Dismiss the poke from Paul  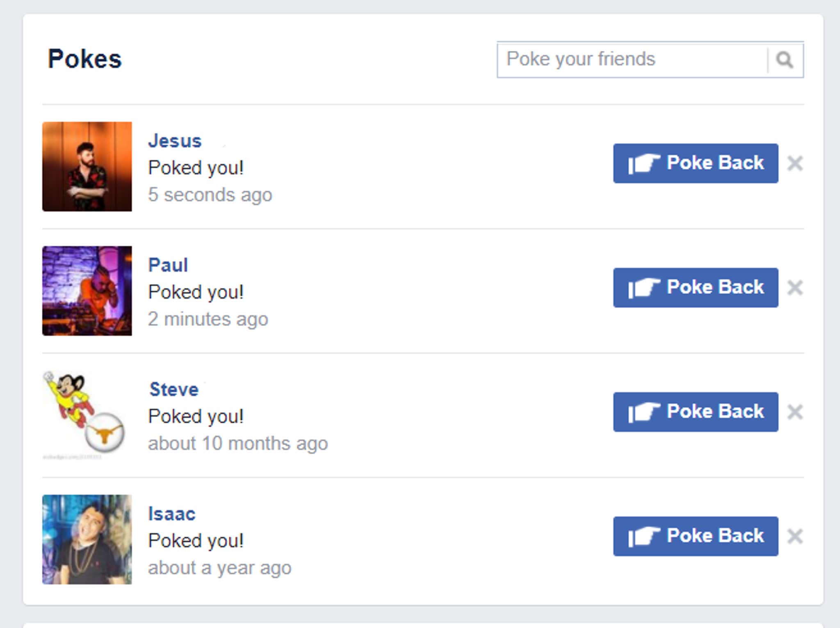796,288
